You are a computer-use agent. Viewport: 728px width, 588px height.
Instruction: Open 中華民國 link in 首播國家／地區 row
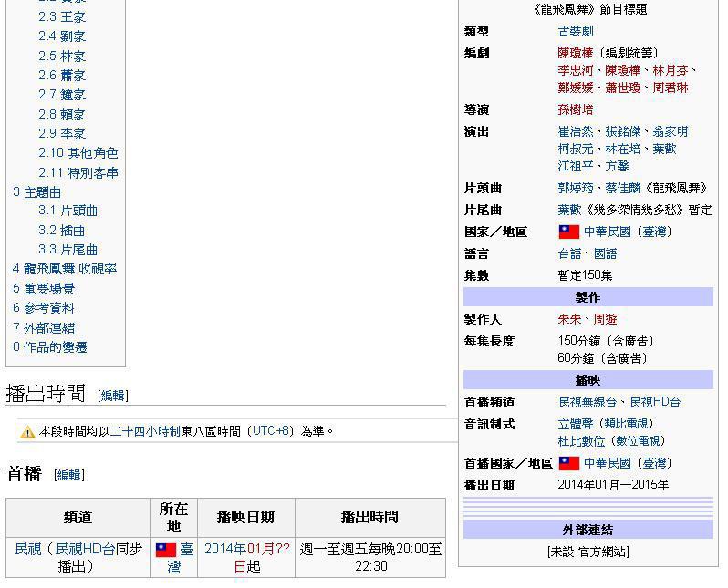click(608, 463)
